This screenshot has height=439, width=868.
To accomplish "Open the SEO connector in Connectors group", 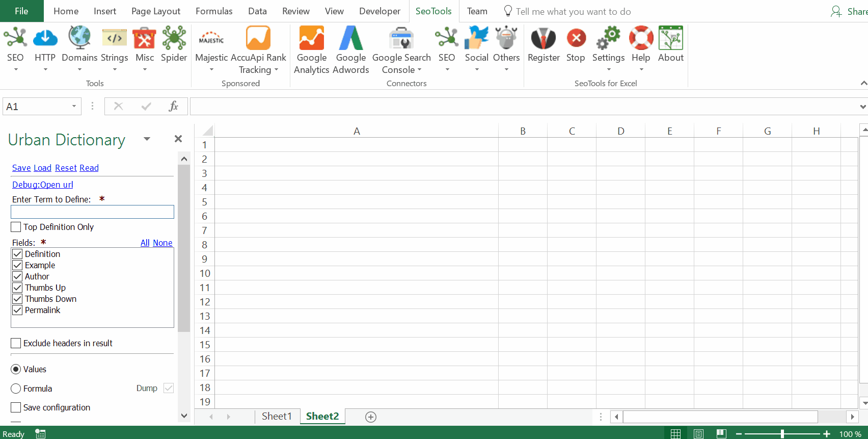I will coord(447,38).
